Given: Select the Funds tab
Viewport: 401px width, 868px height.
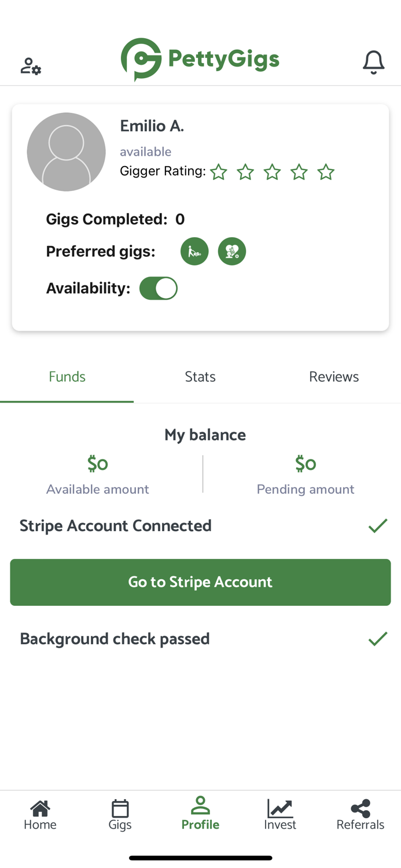Looking at the screenshot, I should click(x=67, y=377).
